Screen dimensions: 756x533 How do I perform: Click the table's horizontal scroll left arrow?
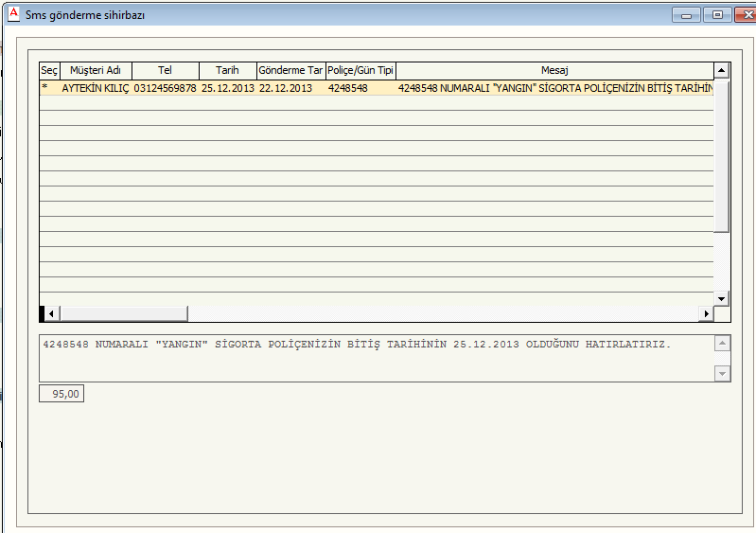[52, 313]
